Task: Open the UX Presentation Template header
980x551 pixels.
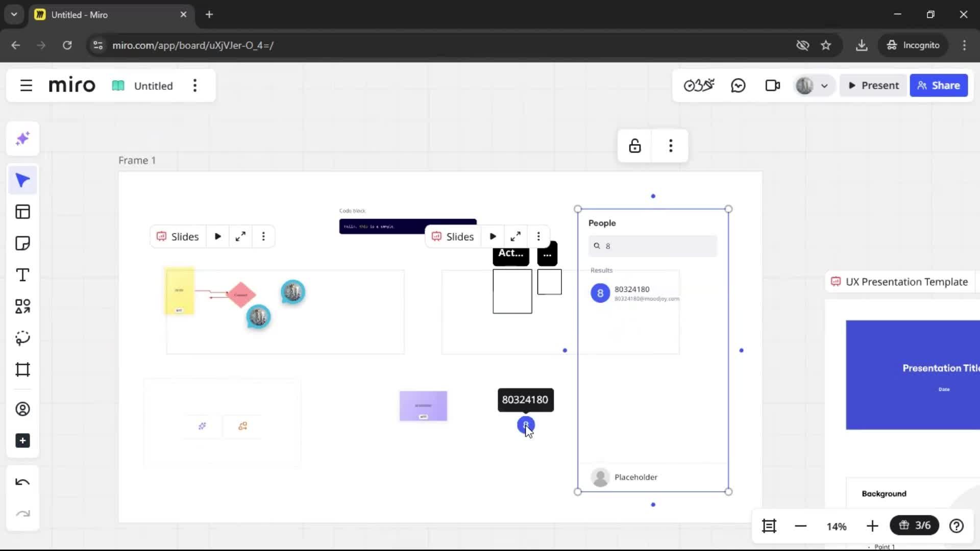Action: pos(901,282)
